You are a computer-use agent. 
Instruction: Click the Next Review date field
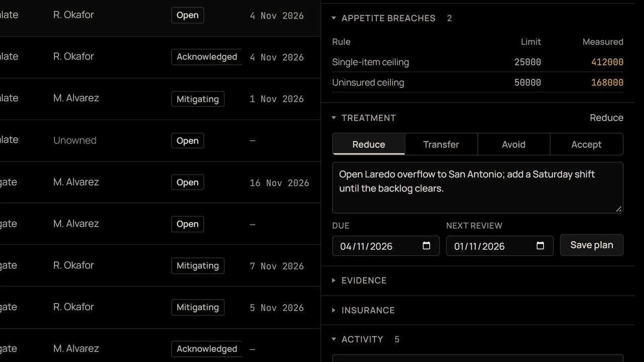500,246
